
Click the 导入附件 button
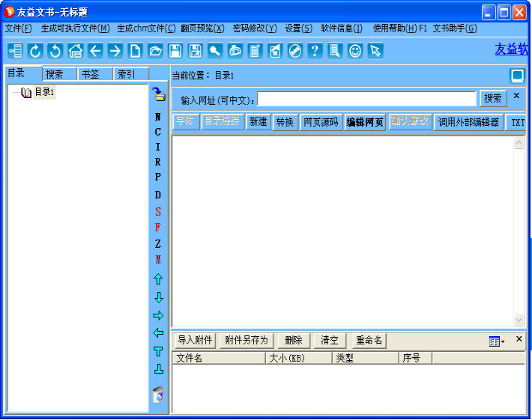point(195,341)
